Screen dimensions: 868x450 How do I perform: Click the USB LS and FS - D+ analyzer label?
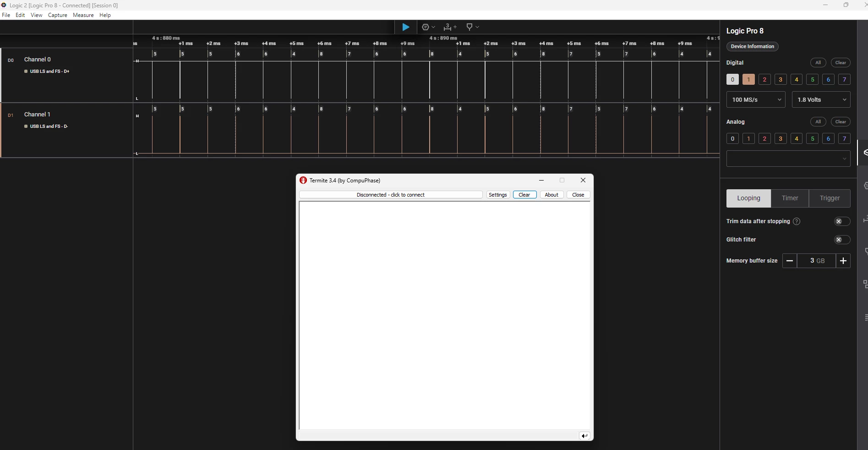[x=49, y=71]
